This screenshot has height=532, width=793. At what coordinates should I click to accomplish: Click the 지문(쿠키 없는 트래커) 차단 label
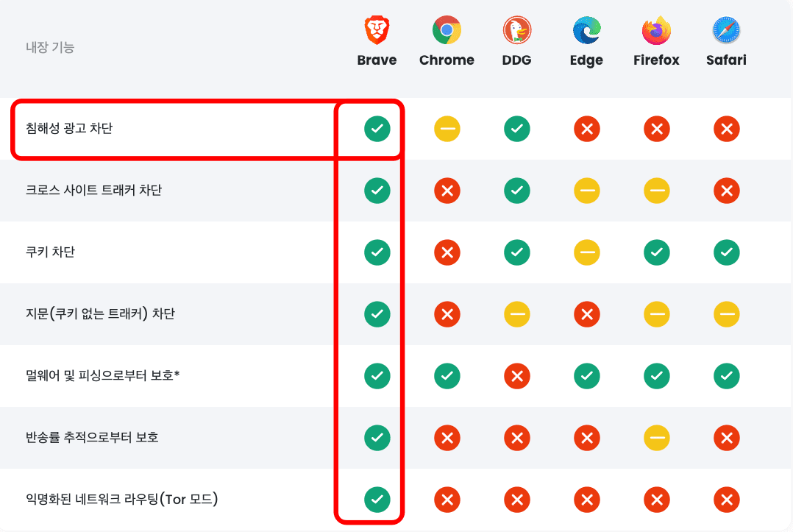100,313
